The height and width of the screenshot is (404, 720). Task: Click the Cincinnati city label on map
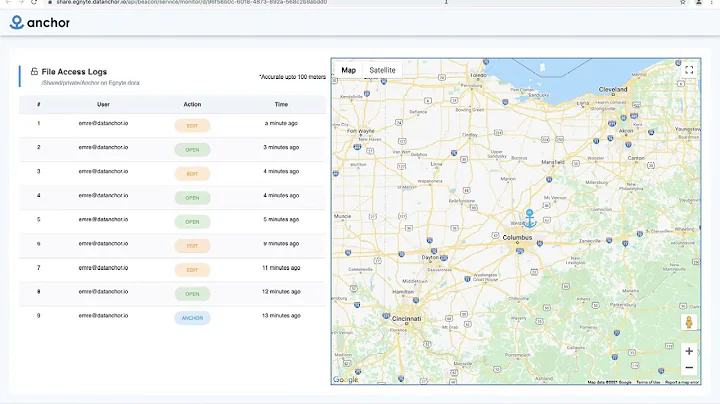(406, 318)
